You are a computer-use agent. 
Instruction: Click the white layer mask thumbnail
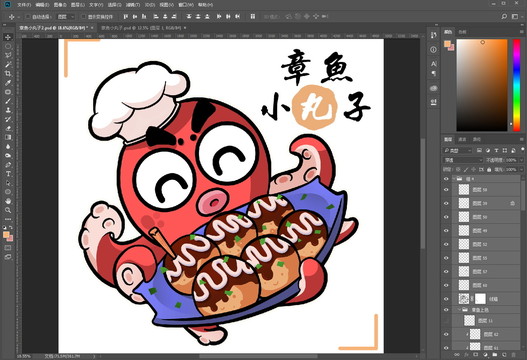[480, 298]
